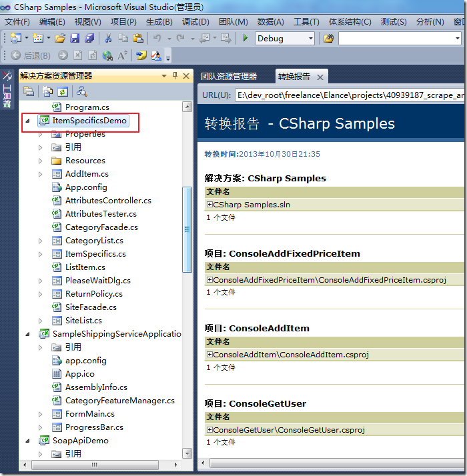Click the Paste clipboard icon

[x=138, y=38]
